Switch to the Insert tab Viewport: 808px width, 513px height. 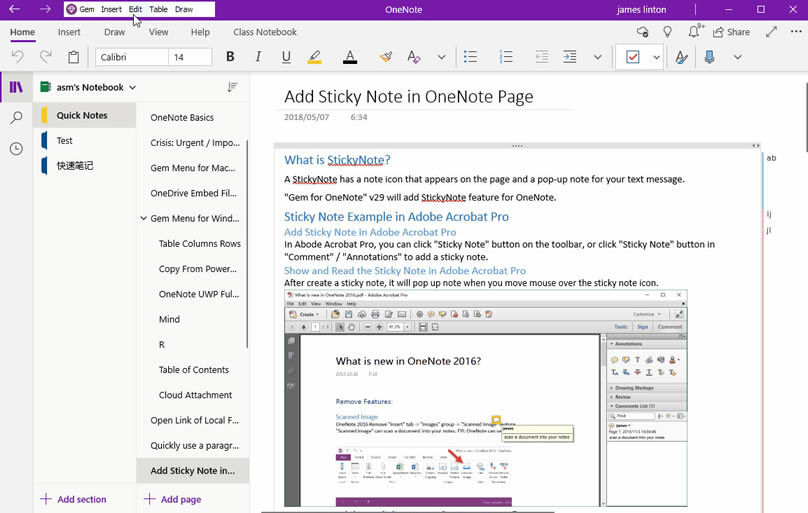click(x=69, y=32)
